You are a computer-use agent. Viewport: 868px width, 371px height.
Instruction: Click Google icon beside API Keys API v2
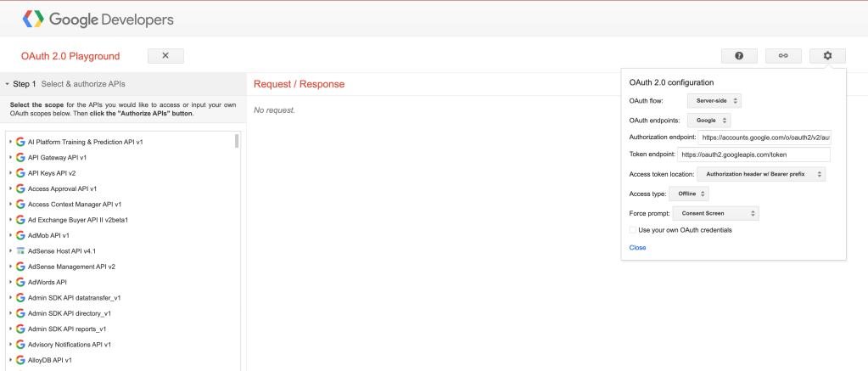tap(20, 172)
